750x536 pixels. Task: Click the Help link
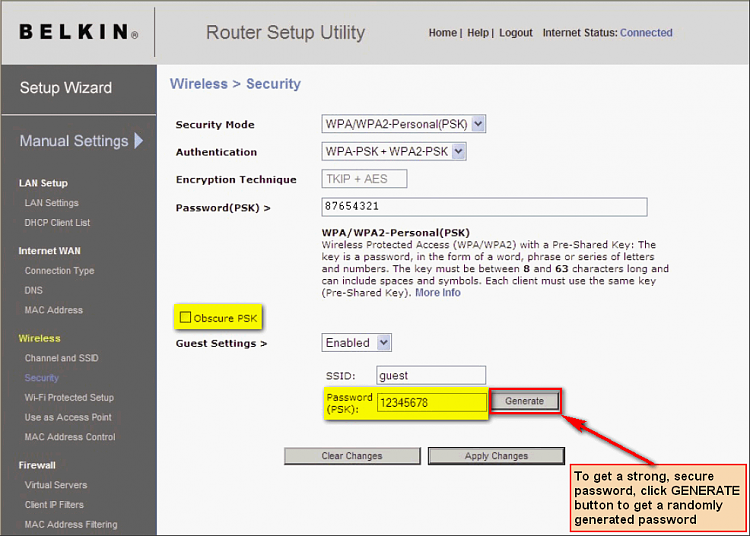point(478,33)
